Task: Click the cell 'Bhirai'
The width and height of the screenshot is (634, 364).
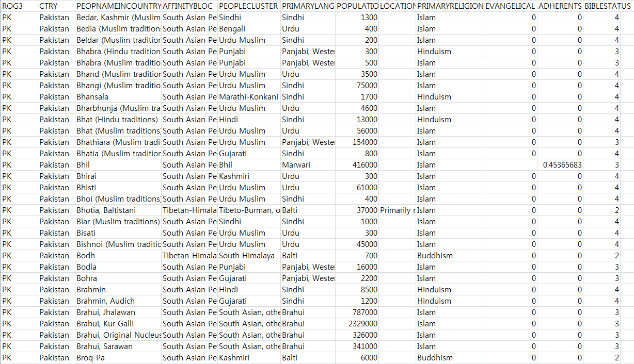Action: click(118, 176)
